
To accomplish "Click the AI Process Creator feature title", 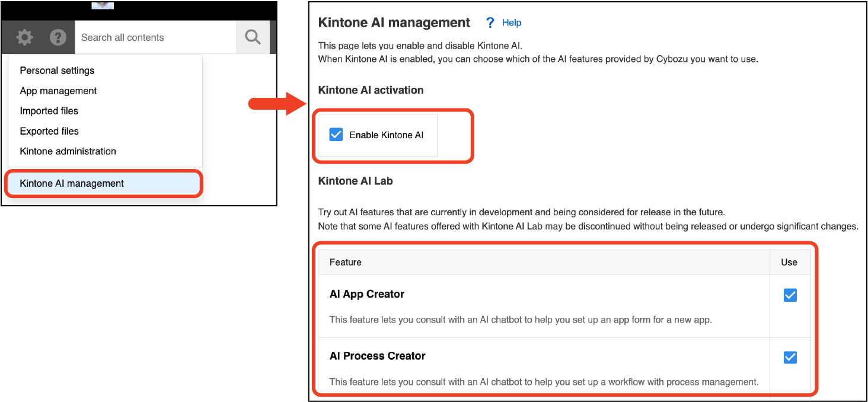I will point(377,356).
